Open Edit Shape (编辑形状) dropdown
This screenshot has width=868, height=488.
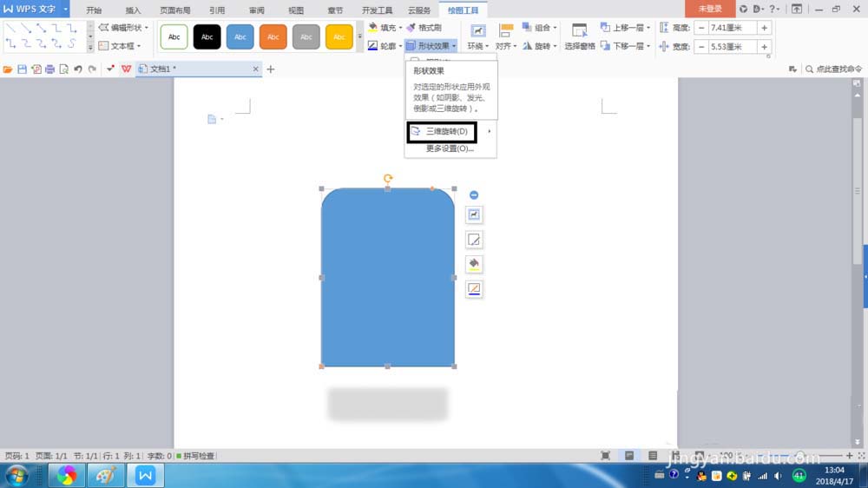[123, 28]
